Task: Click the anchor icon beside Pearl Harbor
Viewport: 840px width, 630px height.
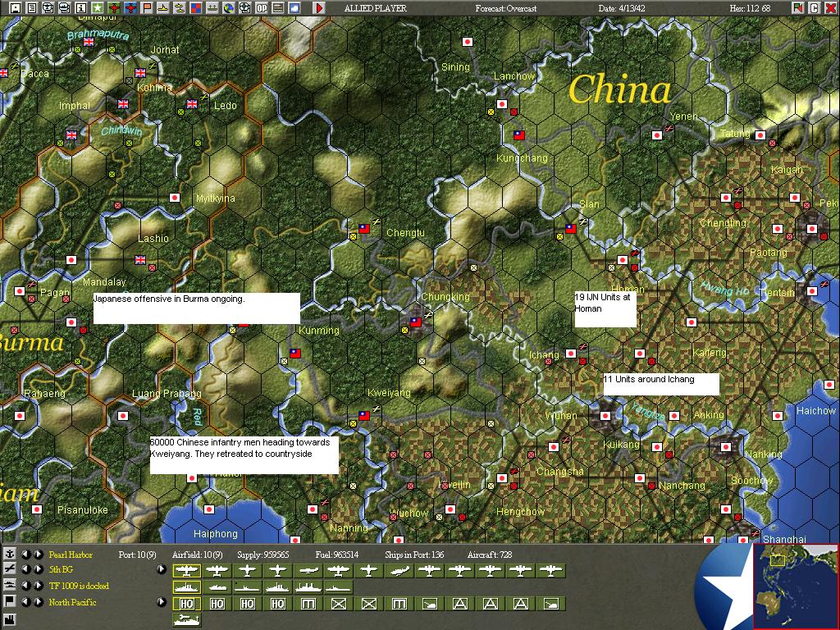Action: tap(9, 554)
